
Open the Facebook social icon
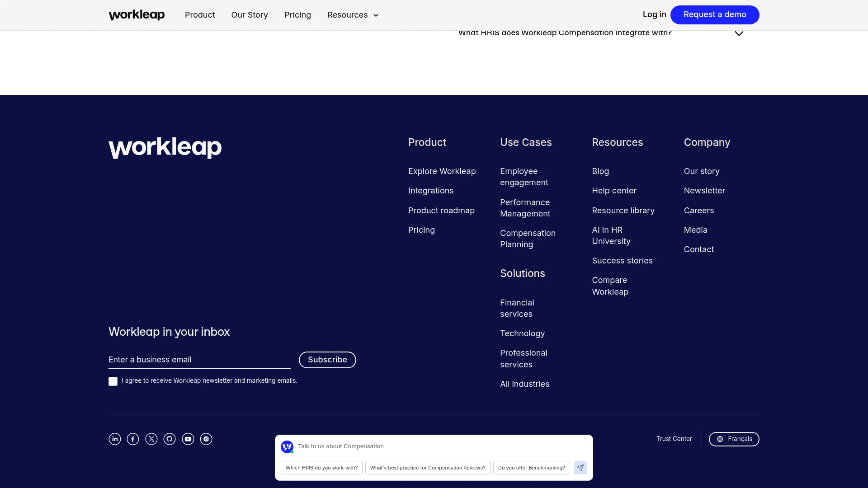(x=133, y=439)
